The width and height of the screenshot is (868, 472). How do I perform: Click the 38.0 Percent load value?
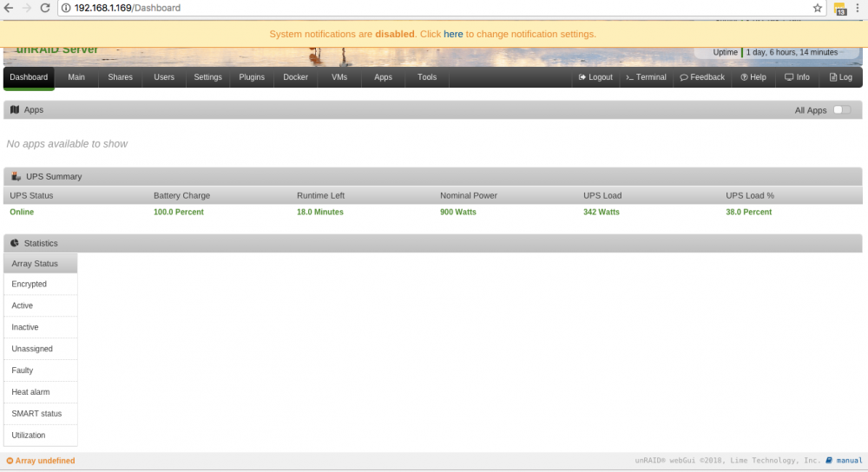pos(748,212)
